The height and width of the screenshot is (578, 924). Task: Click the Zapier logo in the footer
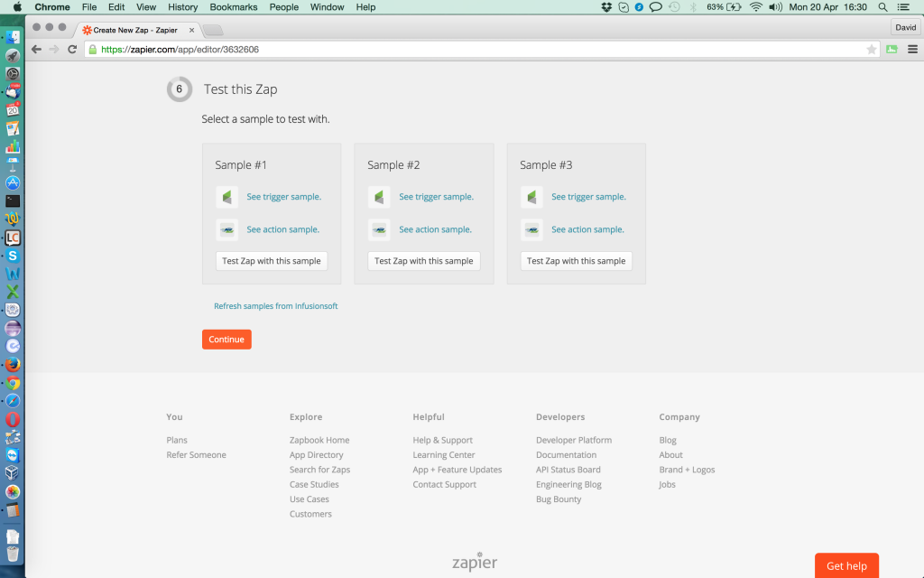[x=475, y=562]
